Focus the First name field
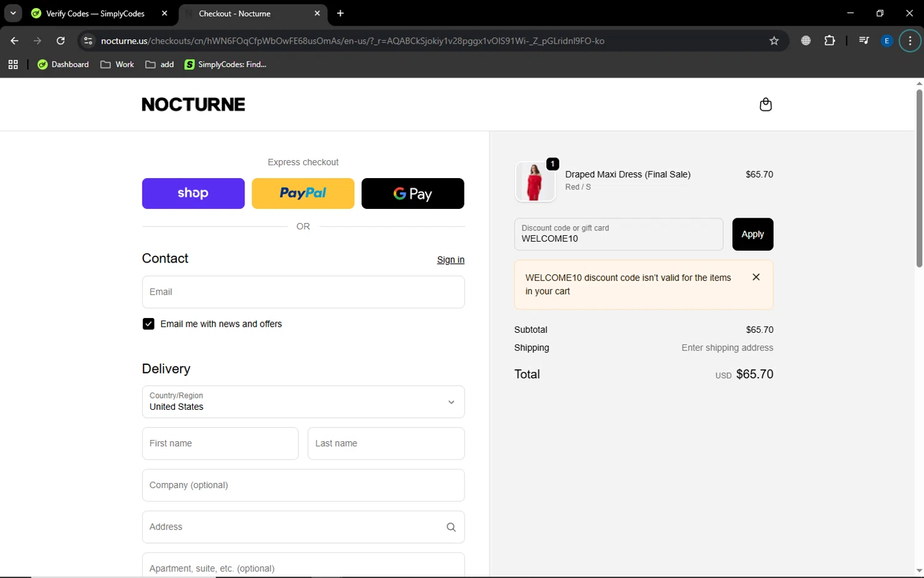The image size is (924, 578). tap(220, 444)
